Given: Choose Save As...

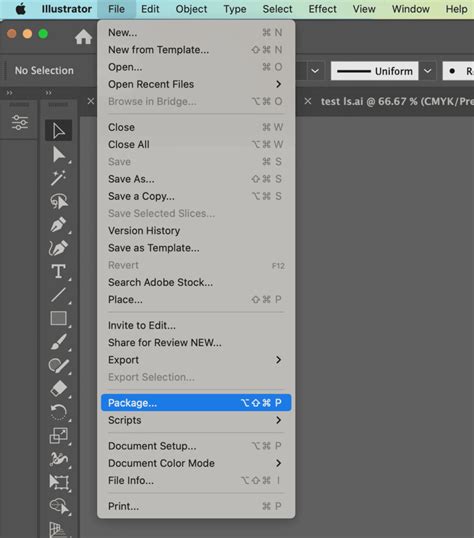Looking at the screenshot, I should point(196,179).
